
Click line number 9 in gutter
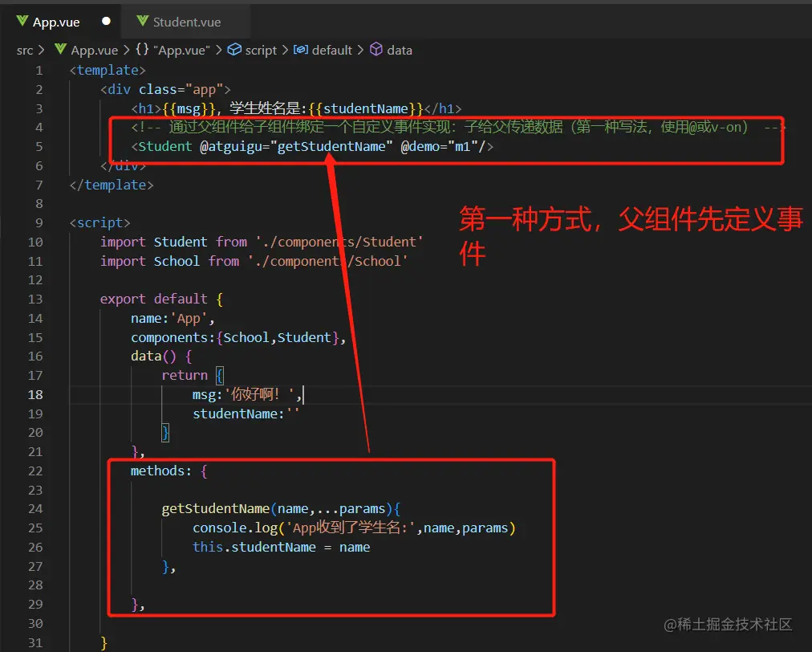tap(39, 223)
